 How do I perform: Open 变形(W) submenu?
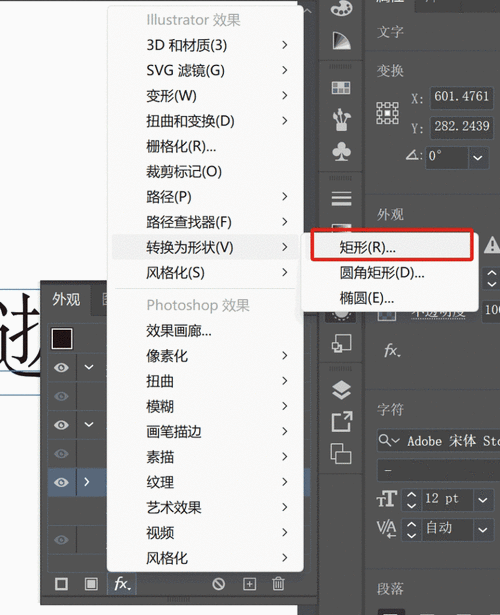(205, 95)
